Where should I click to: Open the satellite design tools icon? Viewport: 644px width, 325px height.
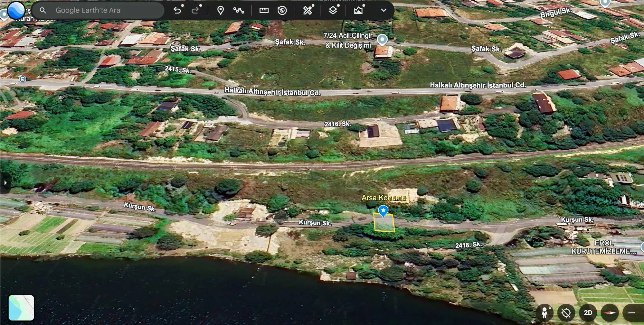pos(308,10)
